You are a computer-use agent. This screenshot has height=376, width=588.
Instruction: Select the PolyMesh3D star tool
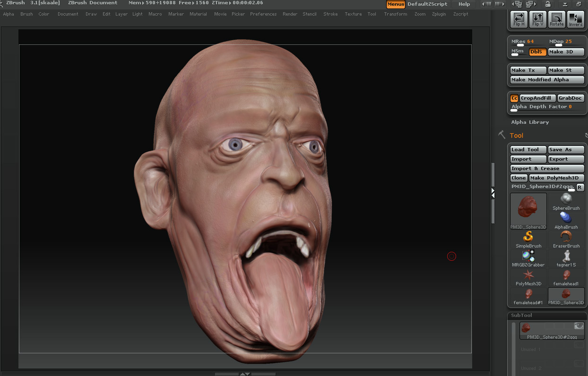[528, 277]
